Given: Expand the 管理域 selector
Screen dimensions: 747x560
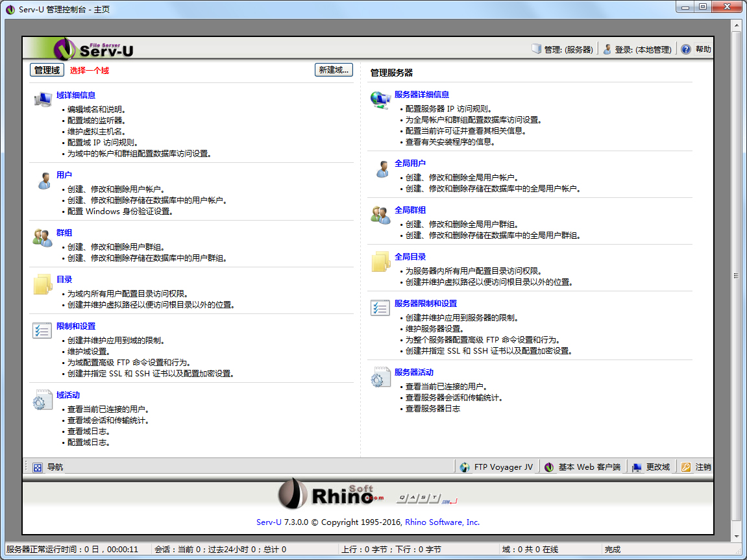Looking at the screenshot, I should click(45, 69).
